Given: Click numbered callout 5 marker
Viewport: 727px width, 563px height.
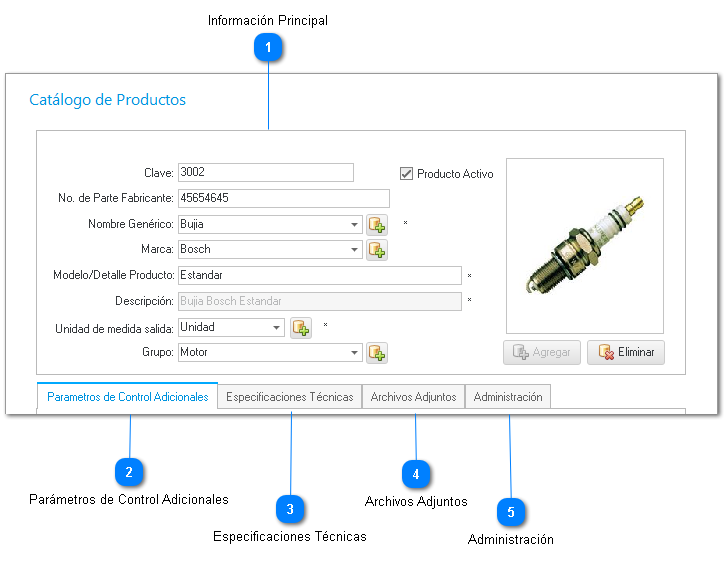Looking at the screenshot, I should pyautogui.click(x=511, y=511).
